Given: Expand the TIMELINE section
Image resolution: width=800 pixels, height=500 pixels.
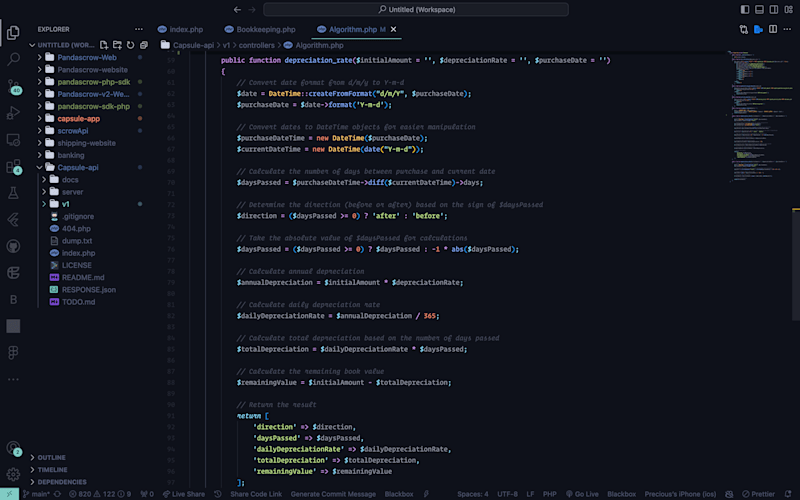Looking at the screenshot, I should click(x=52, y=469).
